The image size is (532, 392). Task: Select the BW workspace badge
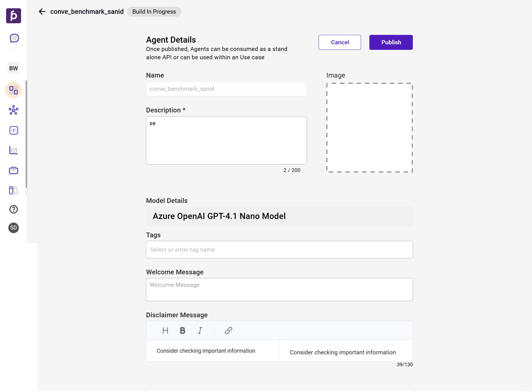coord(14,68)
